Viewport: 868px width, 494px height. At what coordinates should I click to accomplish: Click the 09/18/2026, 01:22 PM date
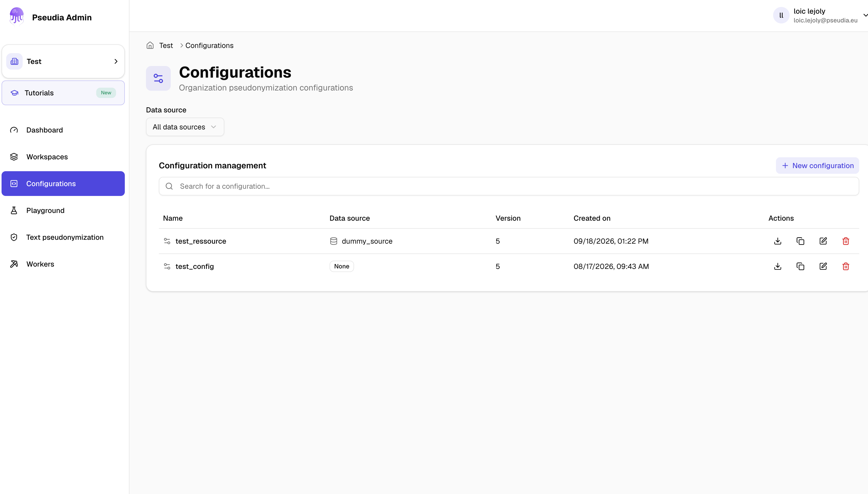pyautogui.click(x=611, y=241)
